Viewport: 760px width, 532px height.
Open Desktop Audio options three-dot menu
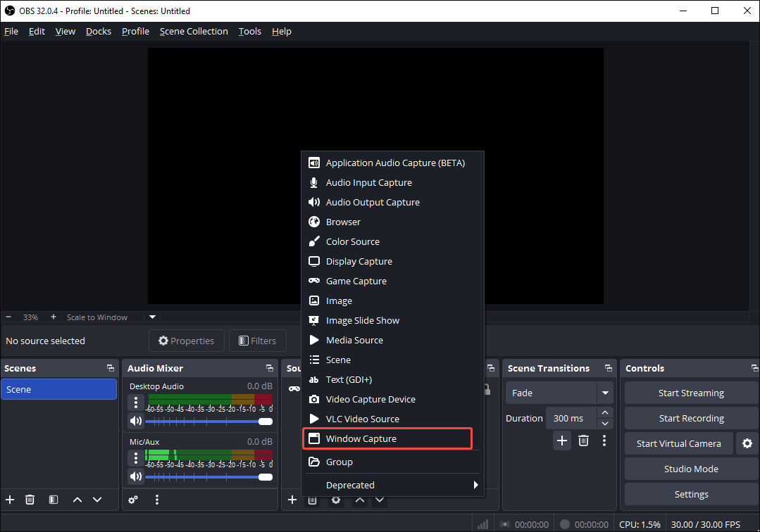(135, 402)
